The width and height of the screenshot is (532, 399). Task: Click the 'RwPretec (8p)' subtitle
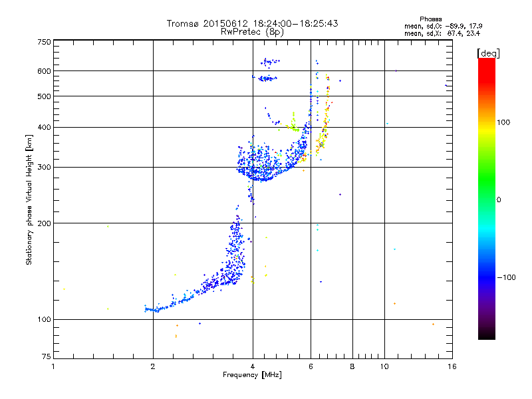tap(252, 32)
